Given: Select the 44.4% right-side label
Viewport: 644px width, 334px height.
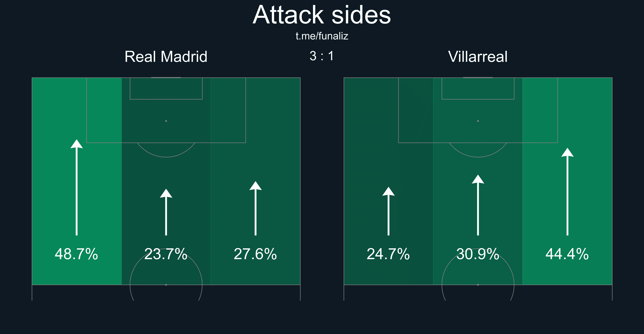Looking at the screenshot, I should click(567, 254).
